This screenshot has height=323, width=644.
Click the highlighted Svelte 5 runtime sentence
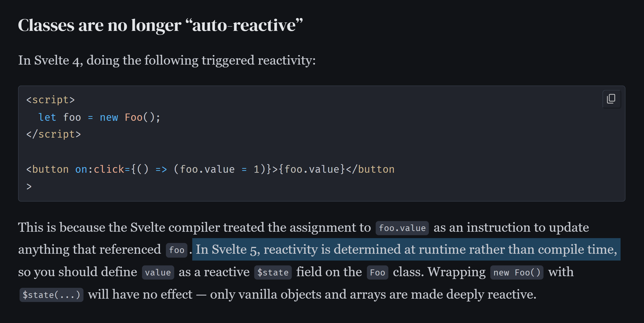pyautogui.click(x=406, y=249)
